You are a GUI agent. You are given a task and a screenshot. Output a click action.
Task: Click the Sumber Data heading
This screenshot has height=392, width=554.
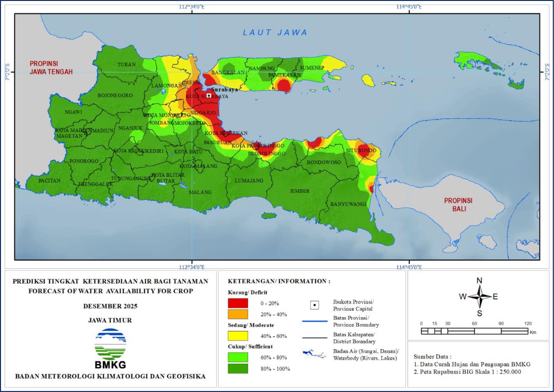432,357
